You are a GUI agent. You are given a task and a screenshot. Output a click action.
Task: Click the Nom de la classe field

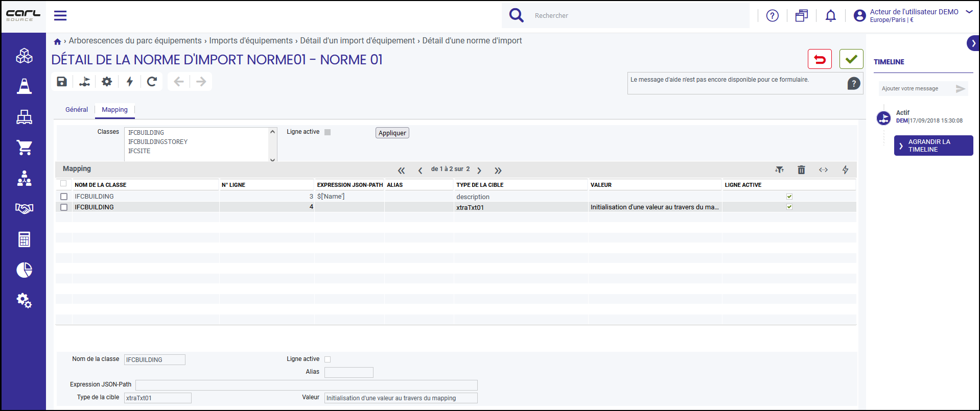coord(155,360)
